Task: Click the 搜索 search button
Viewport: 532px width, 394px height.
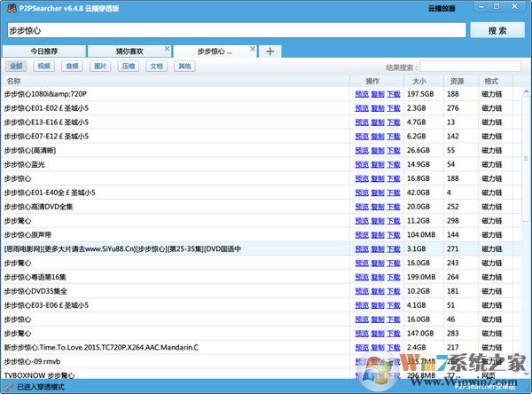Action: coord(497,30)
